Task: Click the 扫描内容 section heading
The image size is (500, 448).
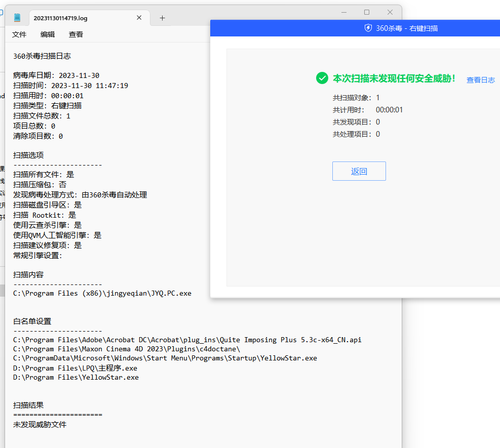Action: tap(28, 275)
